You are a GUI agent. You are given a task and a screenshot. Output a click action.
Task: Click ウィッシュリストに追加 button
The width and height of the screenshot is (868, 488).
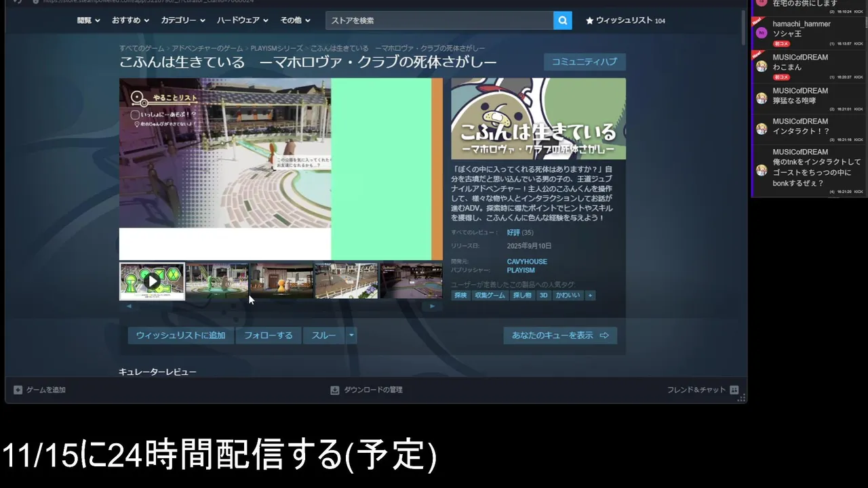click(180, 335)
